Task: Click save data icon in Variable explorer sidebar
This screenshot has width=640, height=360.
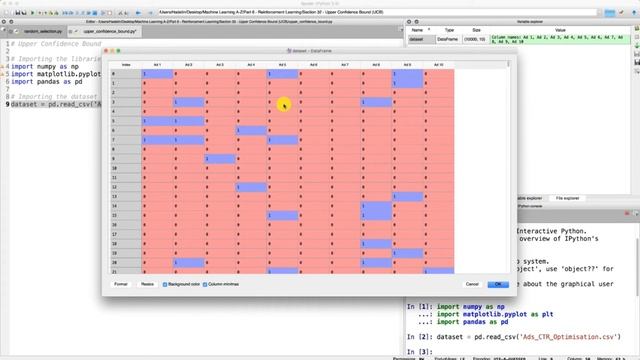Action: pos(637,62)
